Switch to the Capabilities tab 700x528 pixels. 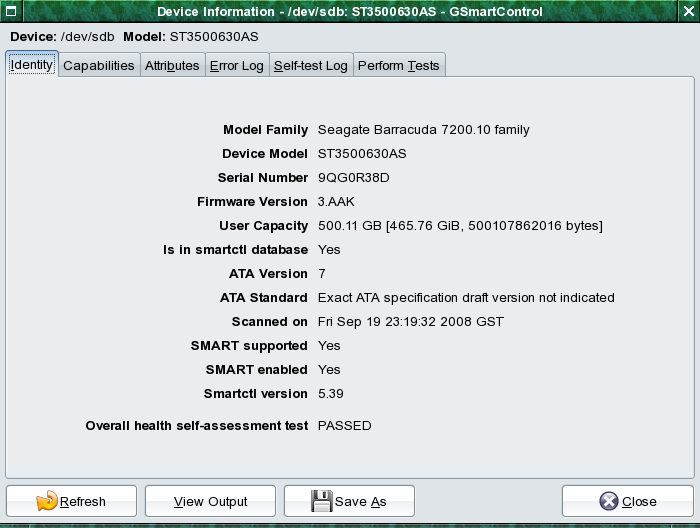[x=98, y=66]
